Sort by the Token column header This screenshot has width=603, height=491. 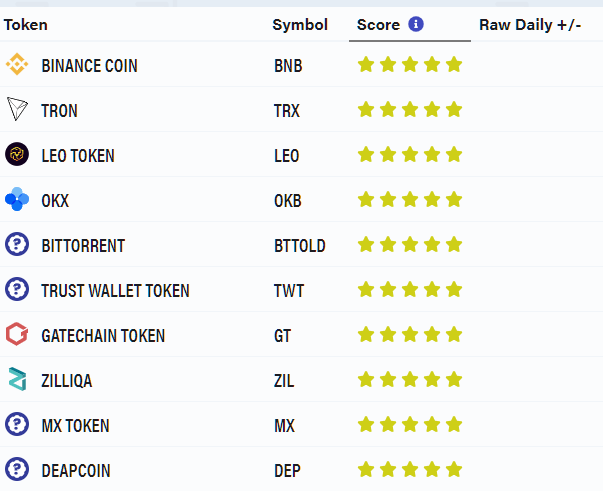[x=26, y=25]
